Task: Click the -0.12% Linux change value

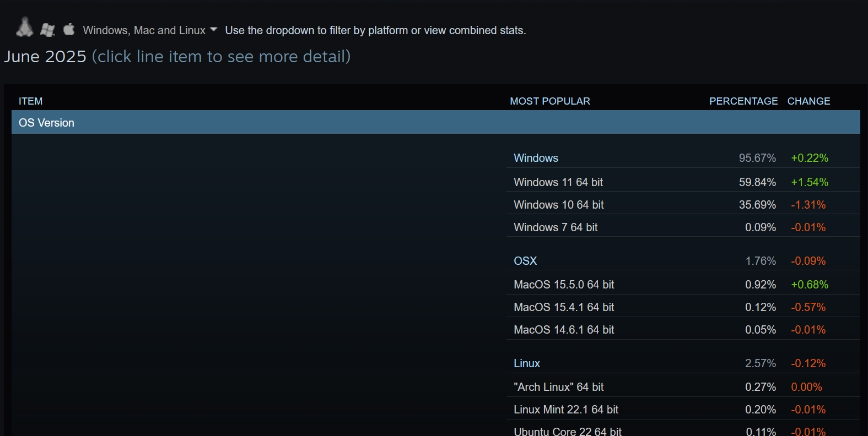Action: click(x=808, y=363)
